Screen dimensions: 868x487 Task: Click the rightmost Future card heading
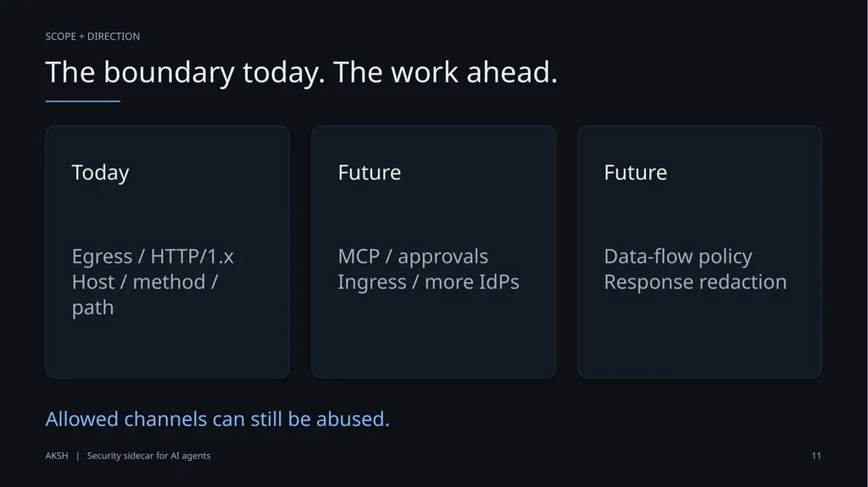(x=636, y=173)
